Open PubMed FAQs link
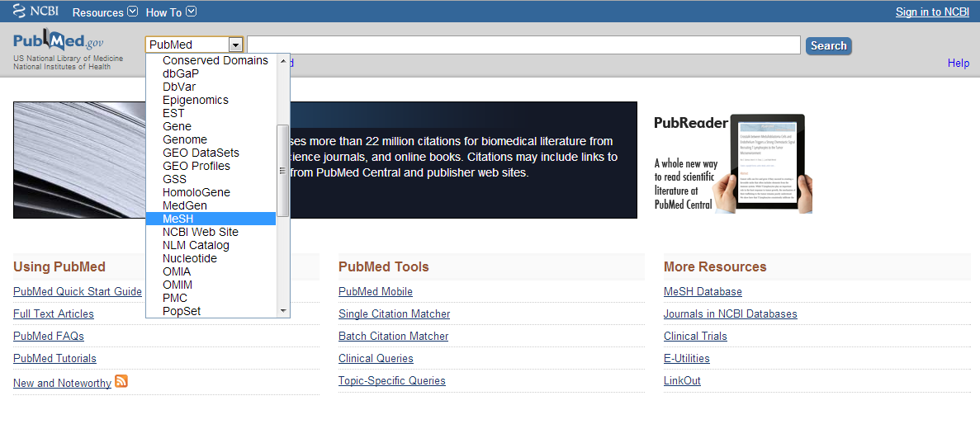The width and height of the screenshot is (980, 443). coord(49,336)
